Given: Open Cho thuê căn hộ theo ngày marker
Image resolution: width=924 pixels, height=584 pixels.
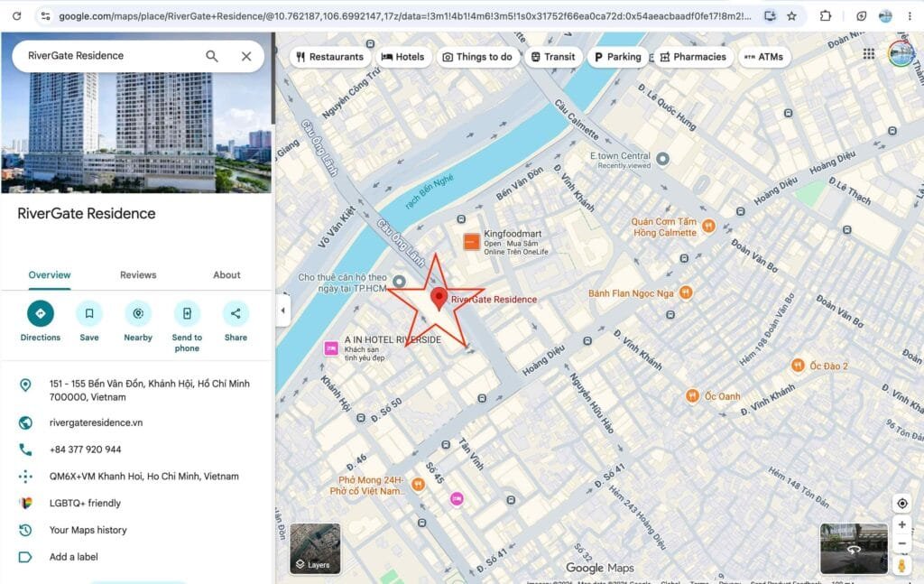Looking at the screenshot, I should (399, 281).
